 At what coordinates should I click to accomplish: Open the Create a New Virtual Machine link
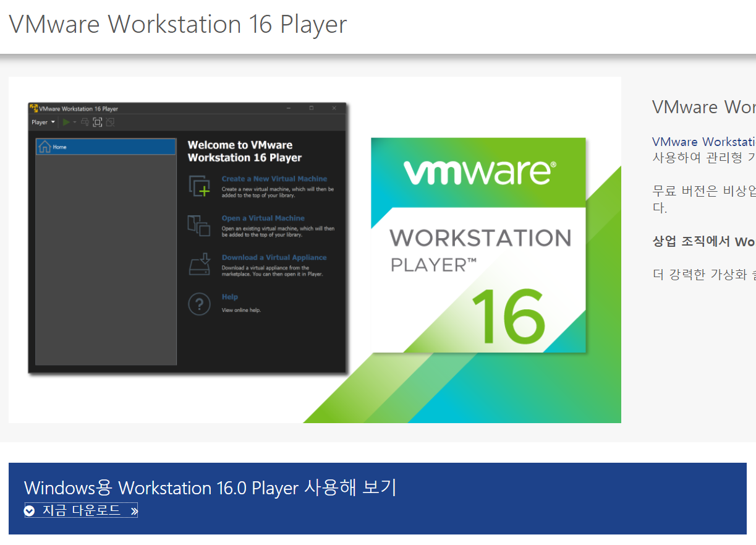click(x=274, y=179)
